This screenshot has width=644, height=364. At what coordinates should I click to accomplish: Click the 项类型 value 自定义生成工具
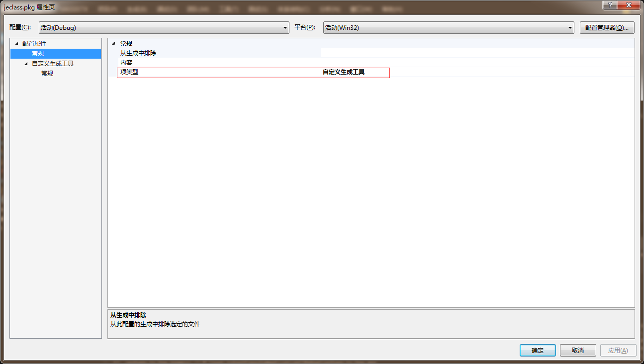click(344, 72)
